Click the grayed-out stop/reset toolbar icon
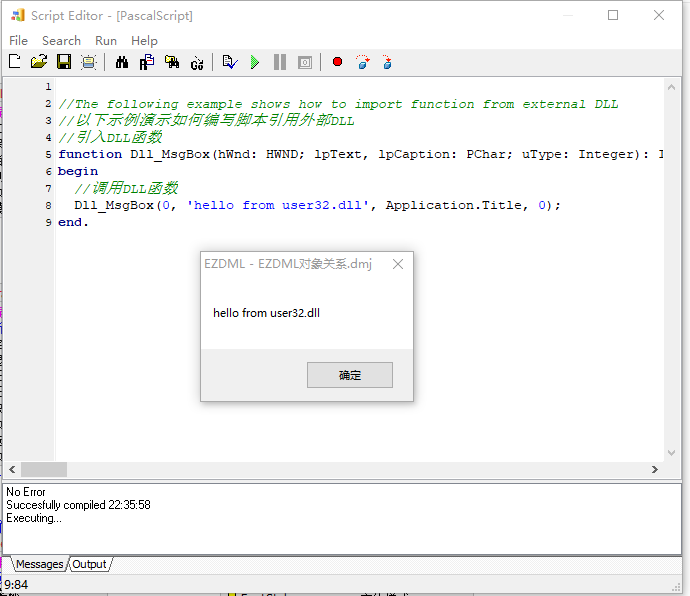The height and width of the screenshot is (596, 690). 305,62
